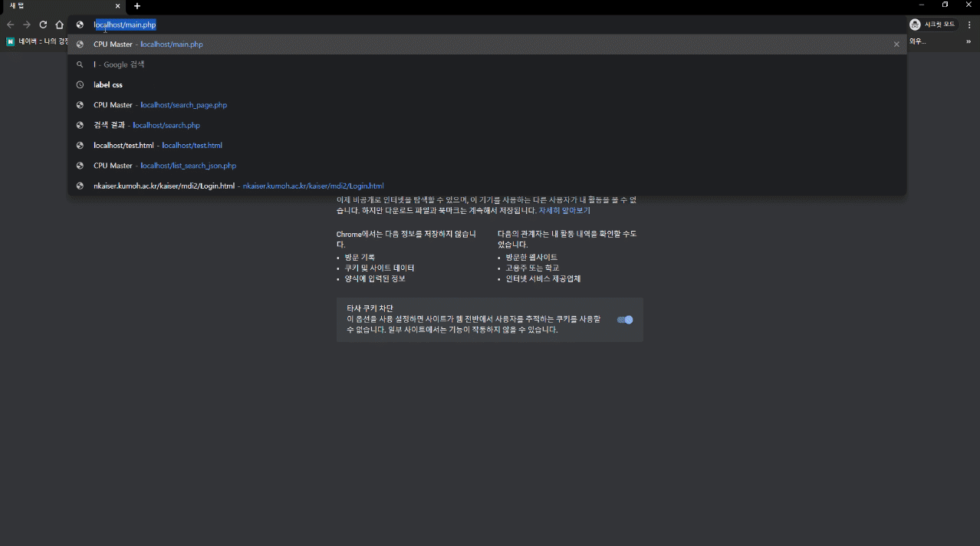Open Chrome three-dot menu
This screenshot has height=546, width=980.
point(969,25)
